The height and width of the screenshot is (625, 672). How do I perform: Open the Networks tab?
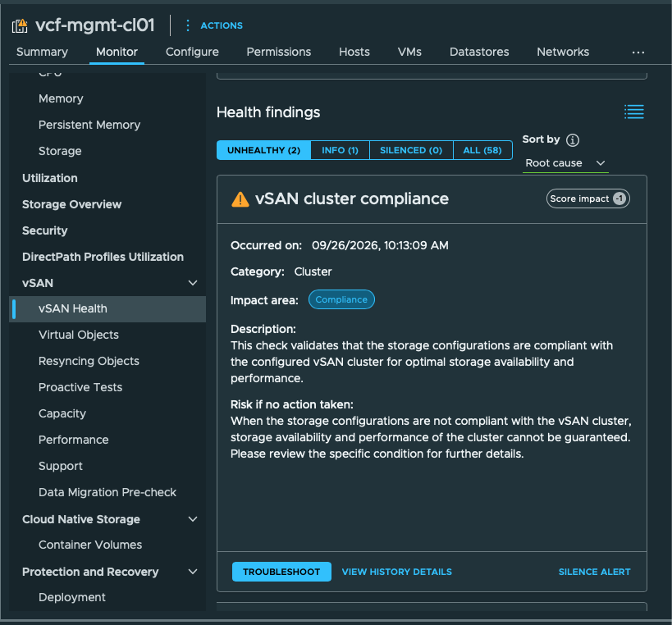point(563,52)
